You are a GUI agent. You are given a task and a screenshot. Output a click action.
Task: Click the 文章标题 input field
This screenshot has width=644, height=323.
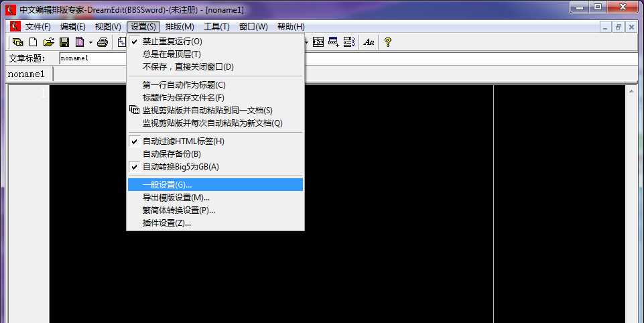coord(349,58)
